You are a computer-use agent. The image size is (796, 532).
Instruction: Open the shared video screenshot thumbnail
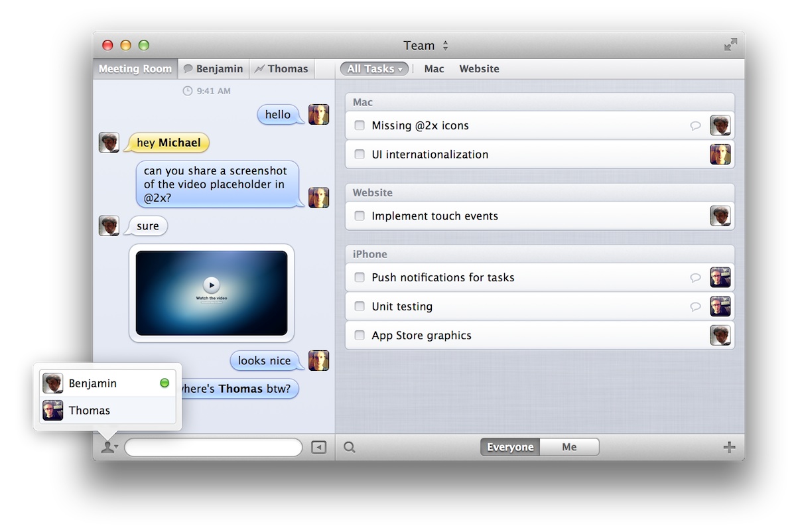point(212,293)
